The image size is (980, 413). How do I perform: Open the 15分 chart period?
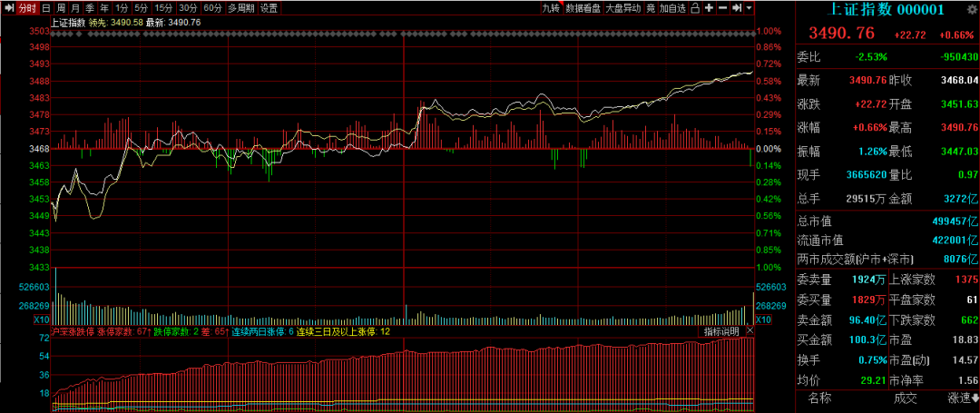click(163, 8)
